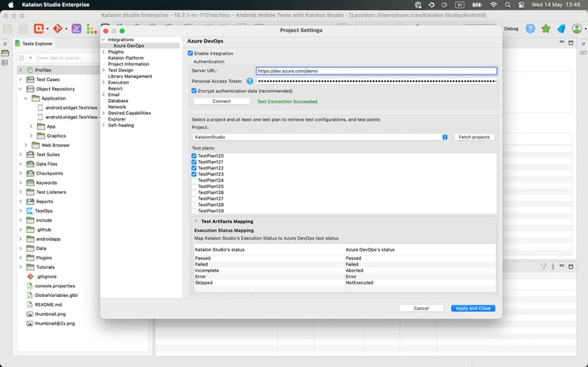This screenshot has width=588, height=367.
Task: Open Katalon Studio Enterprise menu bar item
Action: [56, 5]
